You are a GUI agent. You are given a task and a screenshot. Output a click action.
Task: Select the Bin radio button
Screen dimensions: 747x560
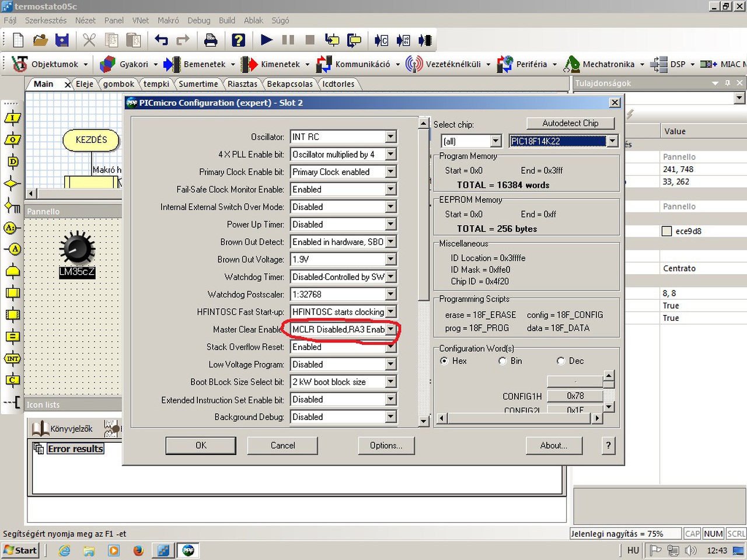(502, 361)
